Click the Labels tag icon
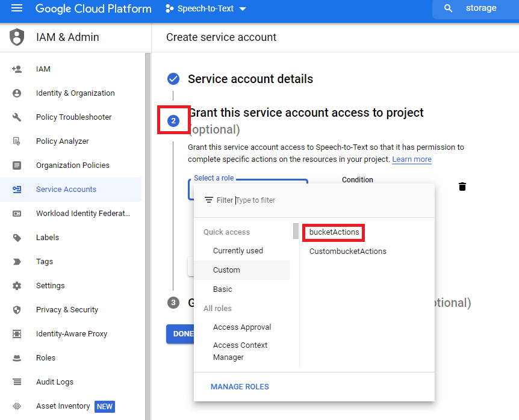Screen dimensions: 519x420 (x=17, y=238)
